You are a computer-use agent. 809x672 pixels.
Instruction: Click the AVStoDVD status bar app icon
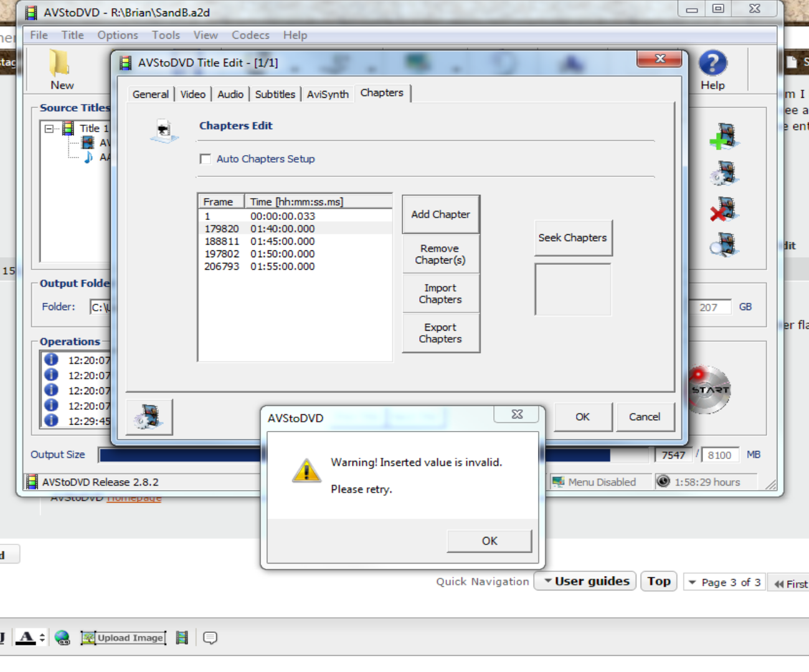click(x=32, y=481)
